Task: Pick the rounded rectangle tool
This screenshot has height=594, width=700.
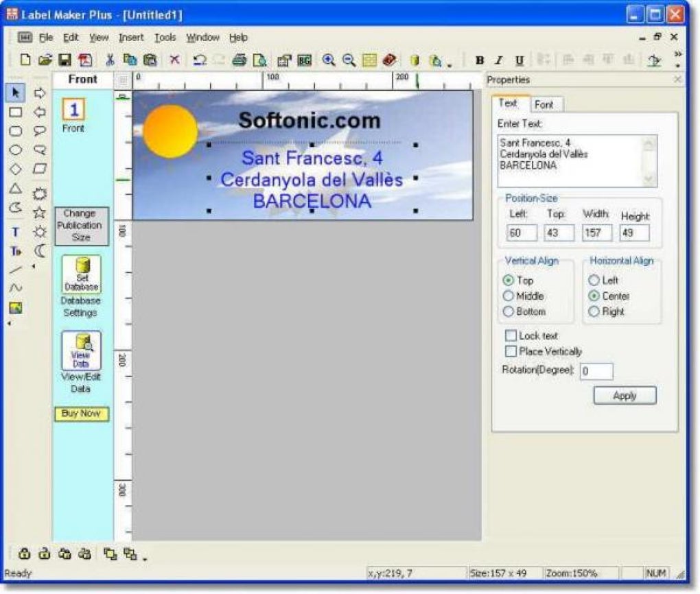Action: pos(16,131)
